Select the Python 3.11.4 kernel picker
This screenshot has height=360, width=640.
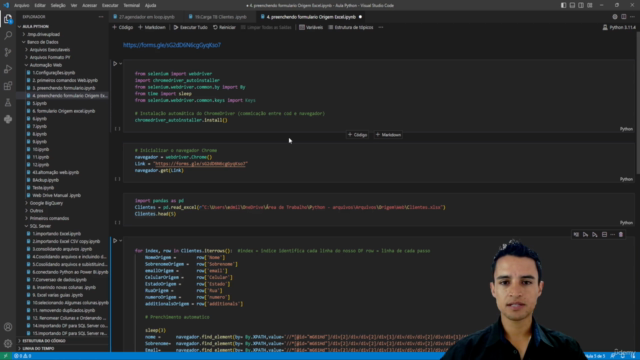click(619, 27)
